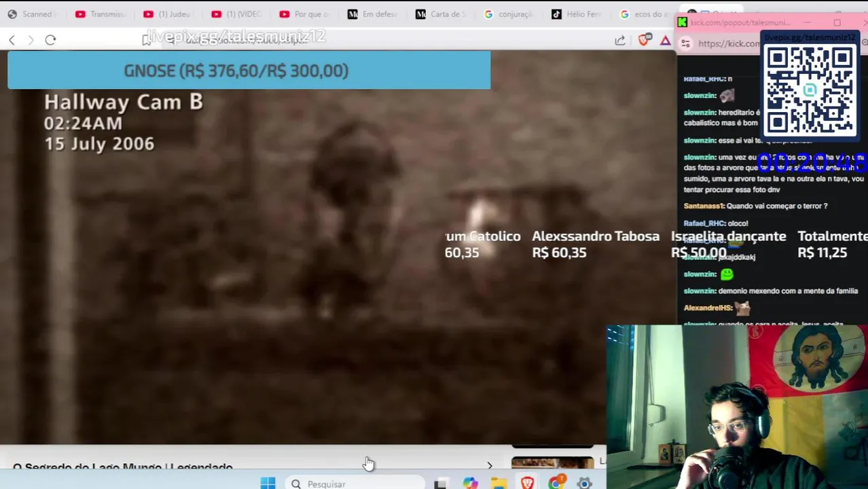Click the GNOSE donation goal bar

pyautogui.click(x=249, y=71)
